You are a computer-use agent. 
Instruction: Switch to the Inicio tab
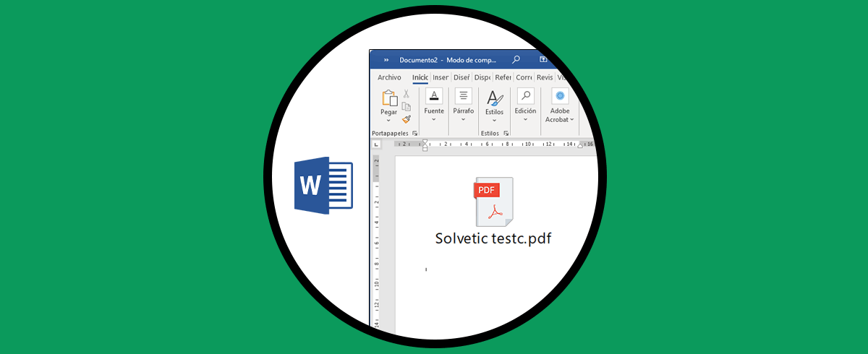(420, 77)
